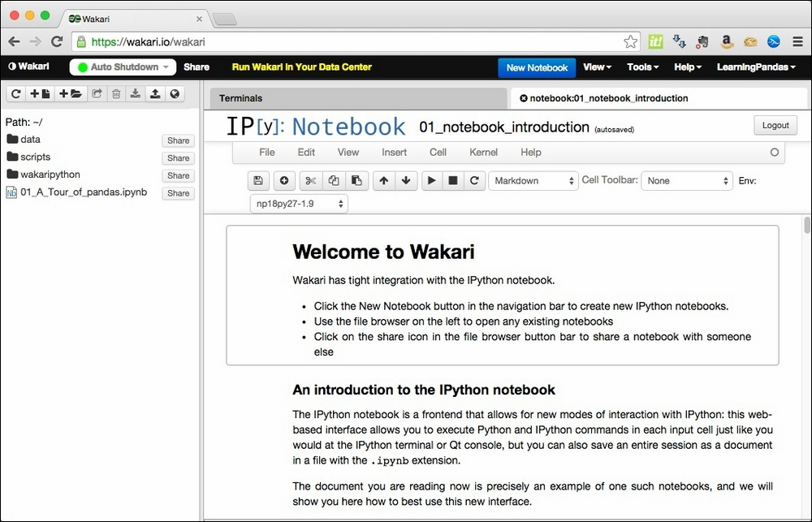Click the globe icon in file browser toolbar
The width and height of the screenshot is (812, 522).
175,93
